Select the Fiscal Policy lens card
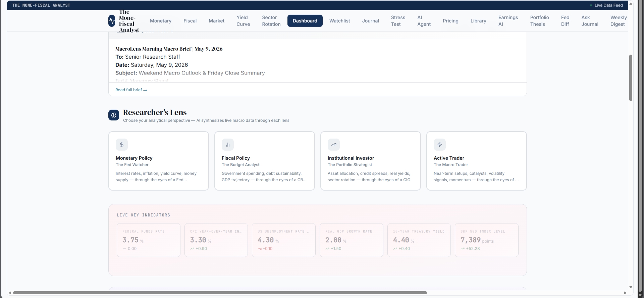Image resolution: width=644 pixels, height=298 pixels. (264, 161)
